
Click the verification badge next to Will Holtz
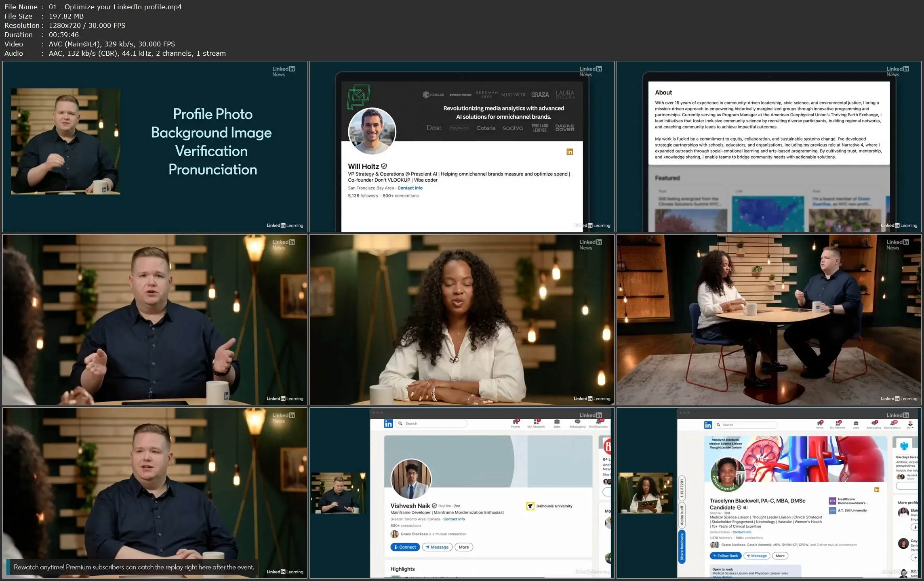pyautogui.click(x=384, y=166)
